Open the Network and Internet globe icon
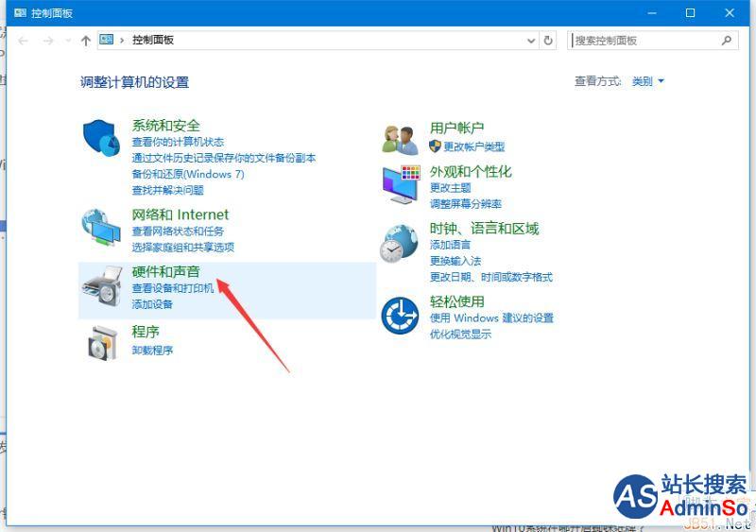Screen dimensions: 756x532 (x=101, y=228)
